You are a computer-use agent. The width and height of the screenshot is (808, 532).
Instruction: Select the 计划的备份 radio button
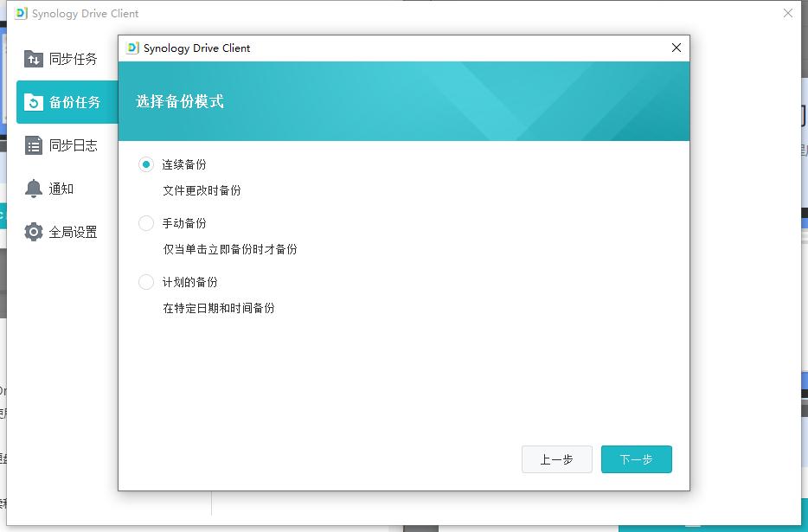pos(146,281)
